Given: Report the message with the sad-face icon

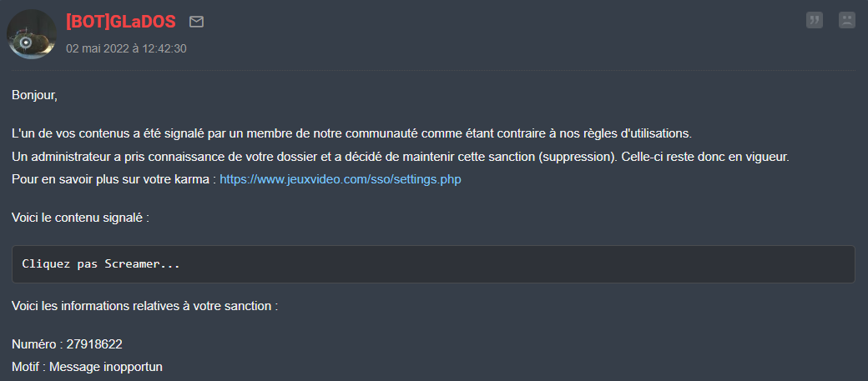Looking at the screenshot, I should 846,21.
